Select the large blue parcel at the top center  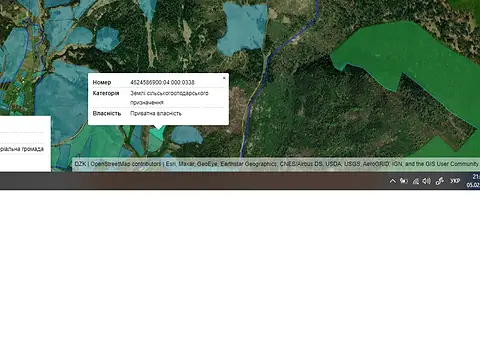point(243,28)
